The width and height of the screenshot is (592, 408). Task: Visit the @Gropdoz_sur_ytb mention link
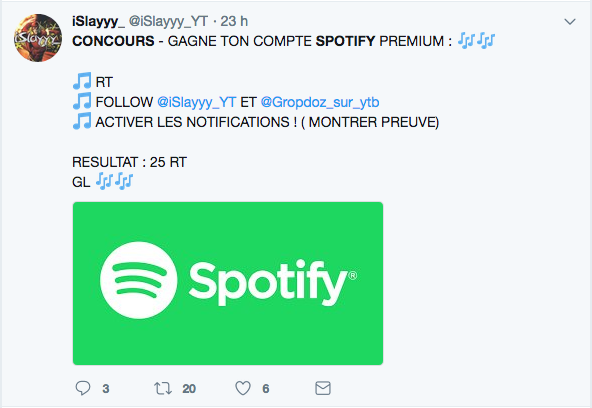coord(320,102)
